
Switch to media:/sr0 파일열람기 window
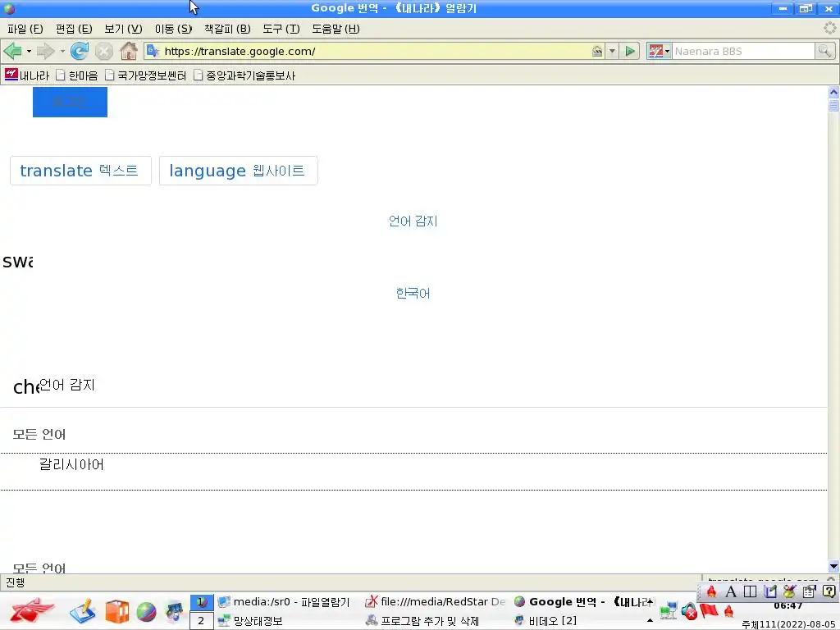pos(284,602)
